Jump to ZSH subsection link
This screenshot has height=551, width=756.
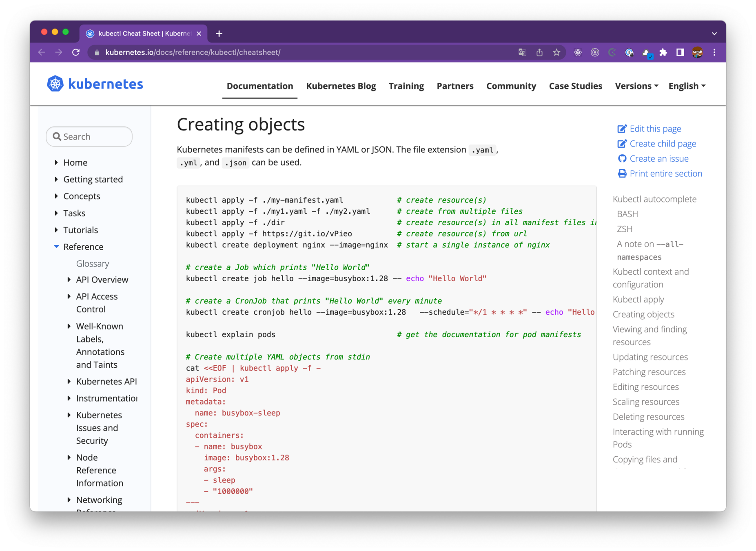tap(625, 229)
